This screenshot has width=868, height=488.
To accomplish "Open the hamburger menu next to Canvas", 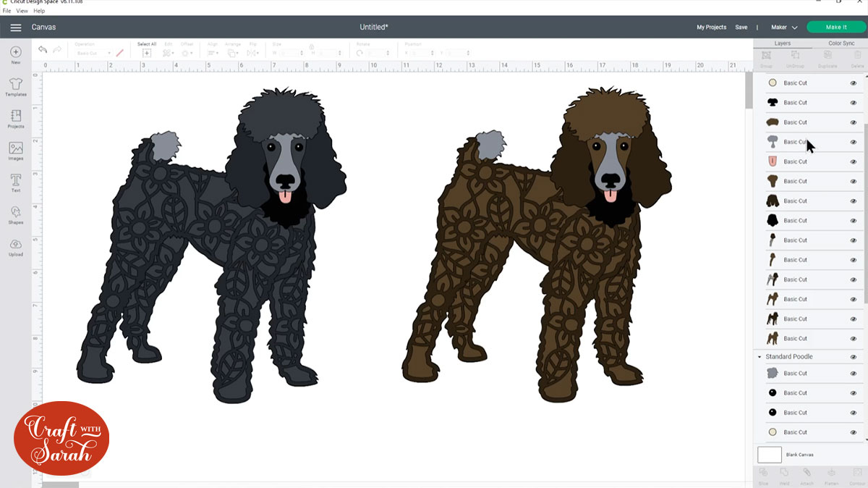I will pyautogui.click(x=15, y=28).
